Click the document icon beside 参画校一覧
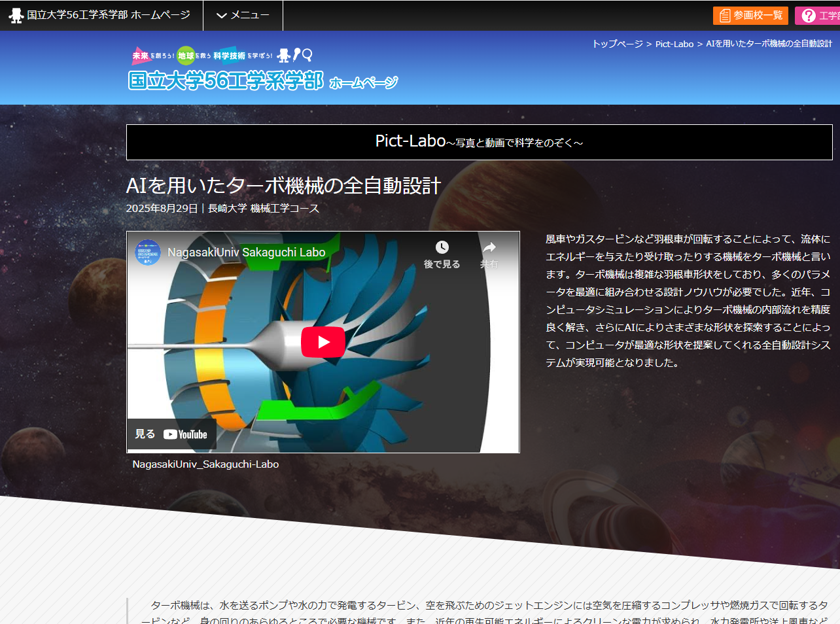Screen dimensions: 840x624 [x=725, y=15]
